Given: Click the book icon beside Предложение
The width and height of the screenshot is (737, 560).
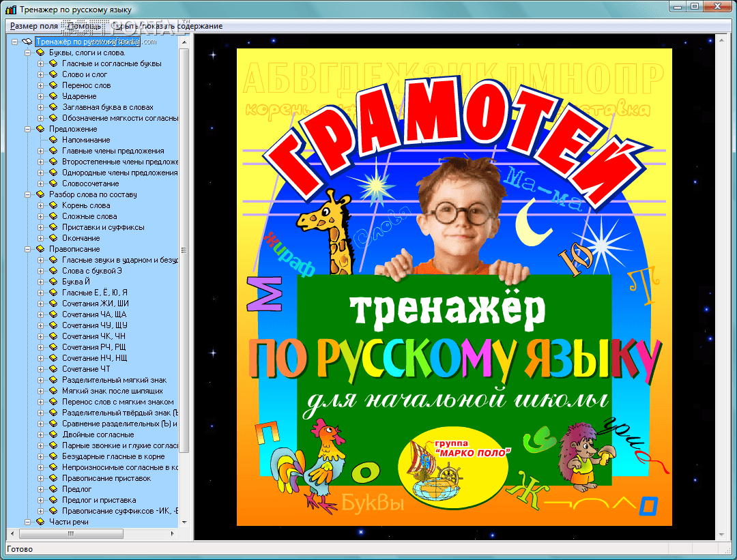Looking at the screenshot, I should tap(40, 129).
